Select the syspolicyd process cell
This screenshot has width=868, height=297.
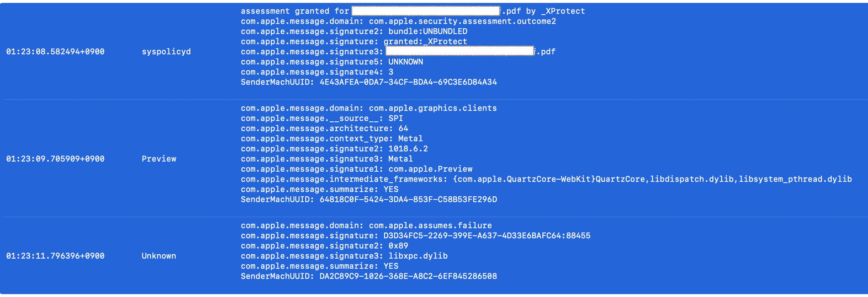click(166, 52)
